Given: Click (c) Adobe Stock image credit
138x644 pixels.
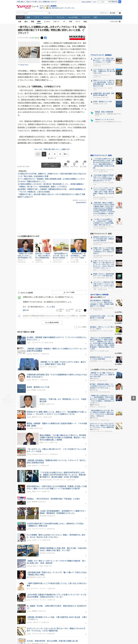Looking at the screenshot, I should (x=23, y=65).
